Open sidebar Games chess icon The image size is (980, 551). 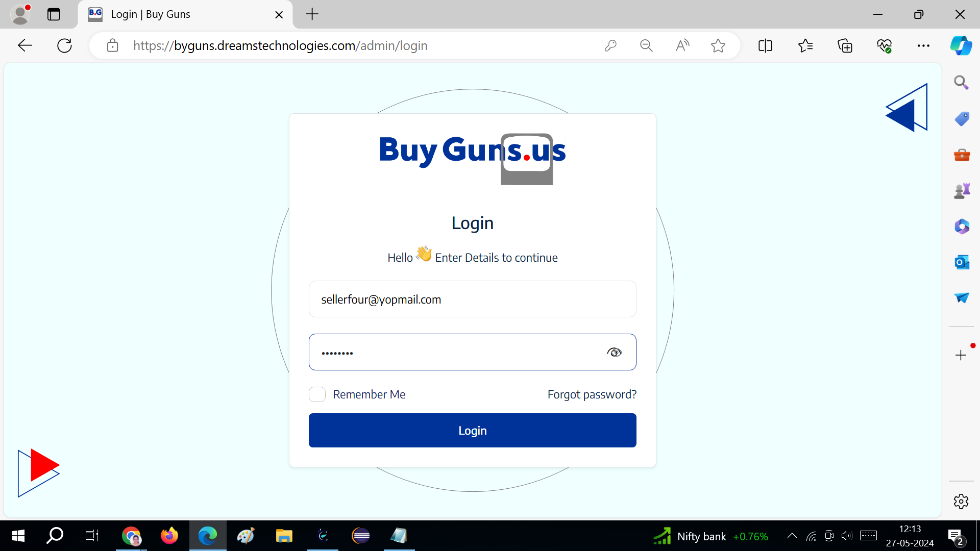962,191
